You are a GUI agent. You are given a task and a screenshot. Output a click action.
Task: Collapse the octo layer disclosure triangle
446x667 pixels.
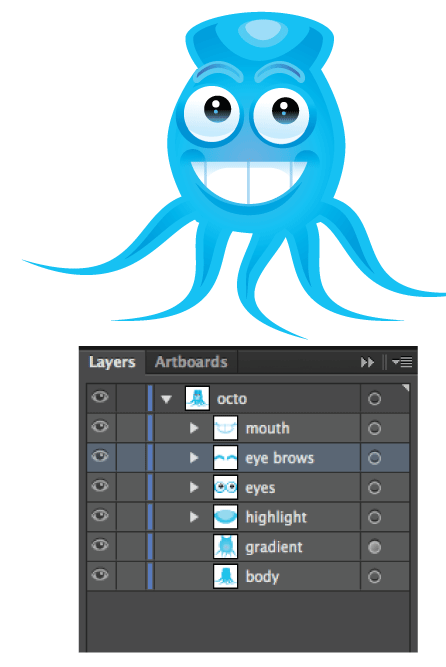tap(166, 399)
